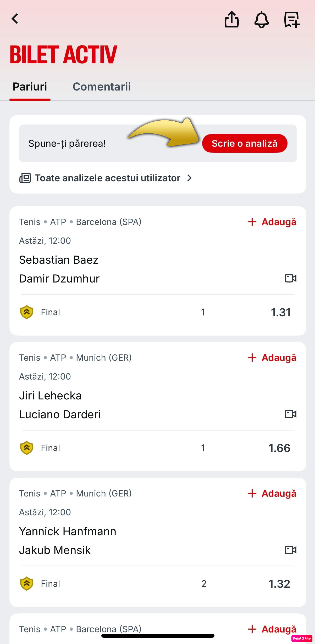Add the Lehecka vs Darderi bet with Adaugă
This screenshot has height=644, width=315.
[x=272, y=358]
